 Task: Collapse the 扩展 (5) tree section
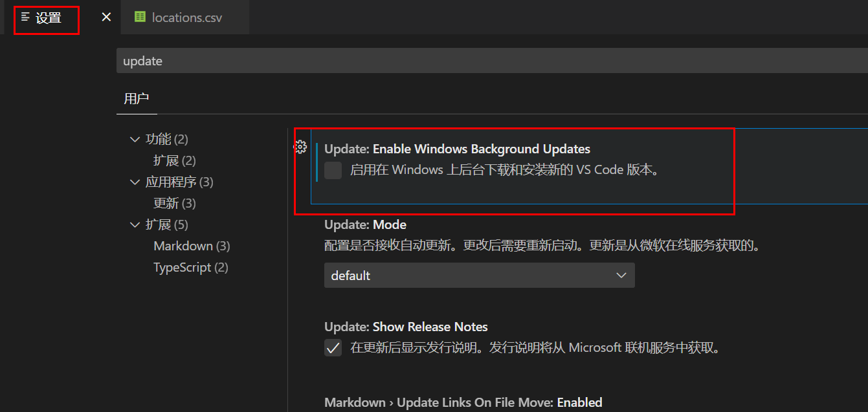click(x=135, y=224)
